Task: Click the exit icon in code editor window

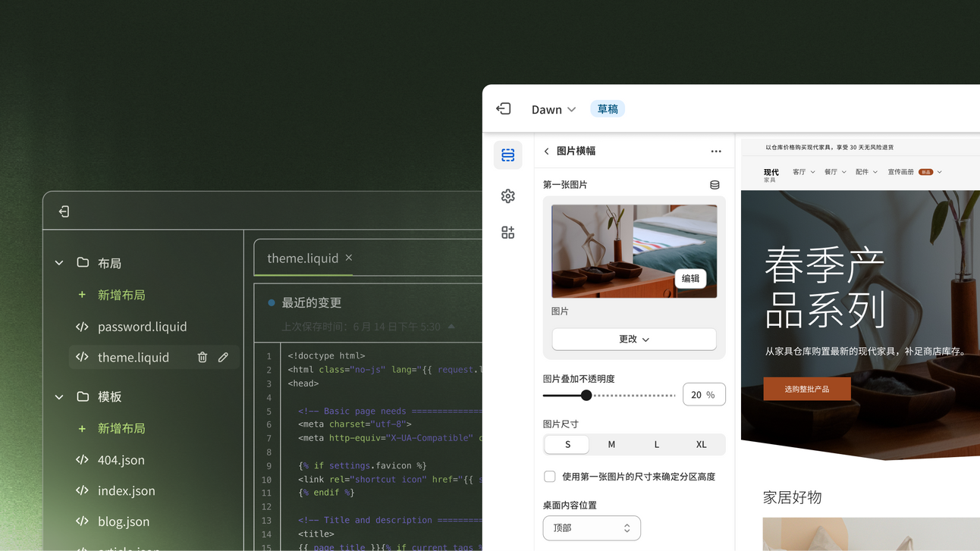Action: pyautogui.click(x=64, y=211)
